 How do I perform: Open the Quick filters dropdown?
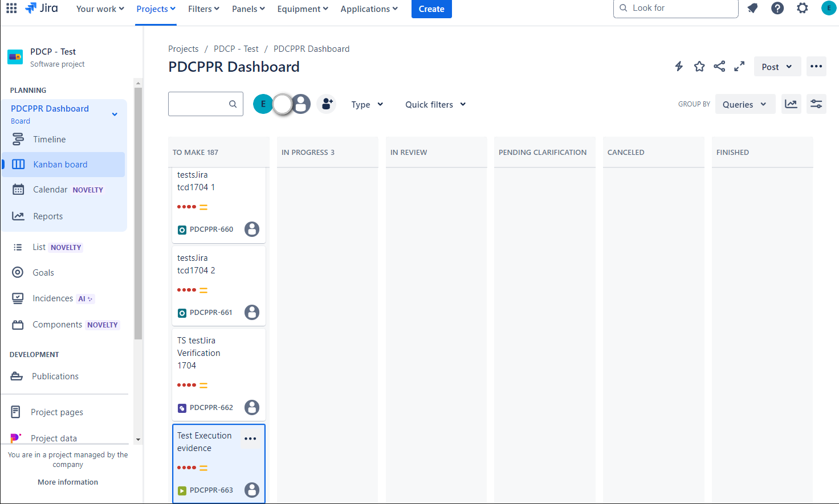point(435,104)
